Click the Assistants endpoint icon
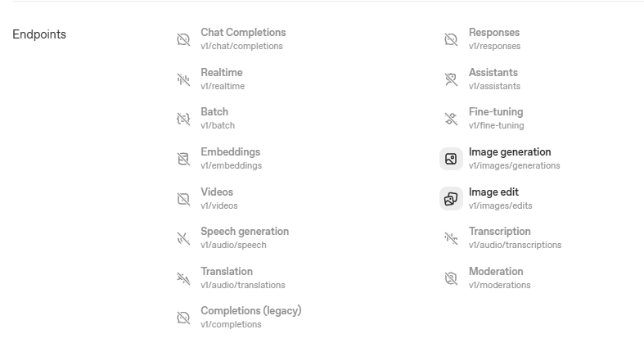Screen dimensions: 644x343 pos(451,79)
